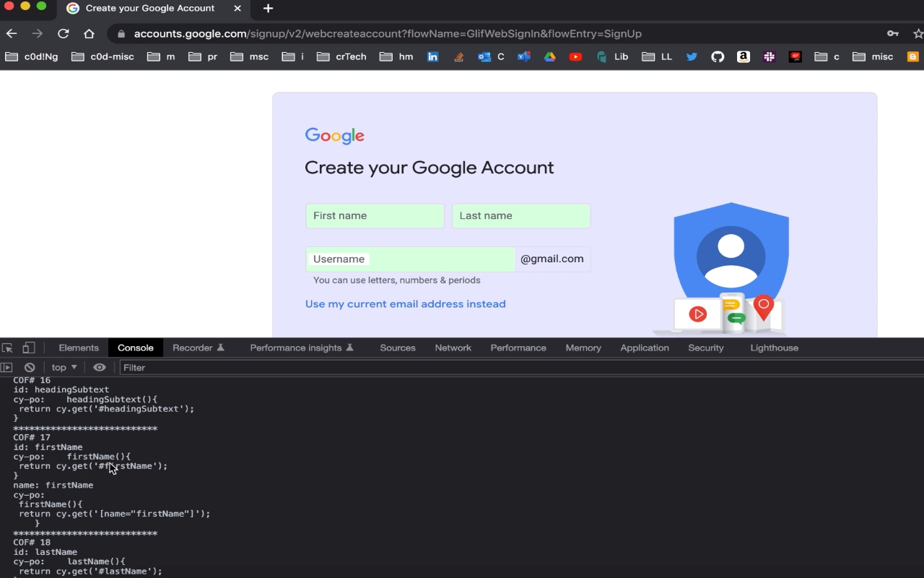Viewport: 924px width, 578px height.
Task: Go back in browser history
Action: [x=12, y=33]
